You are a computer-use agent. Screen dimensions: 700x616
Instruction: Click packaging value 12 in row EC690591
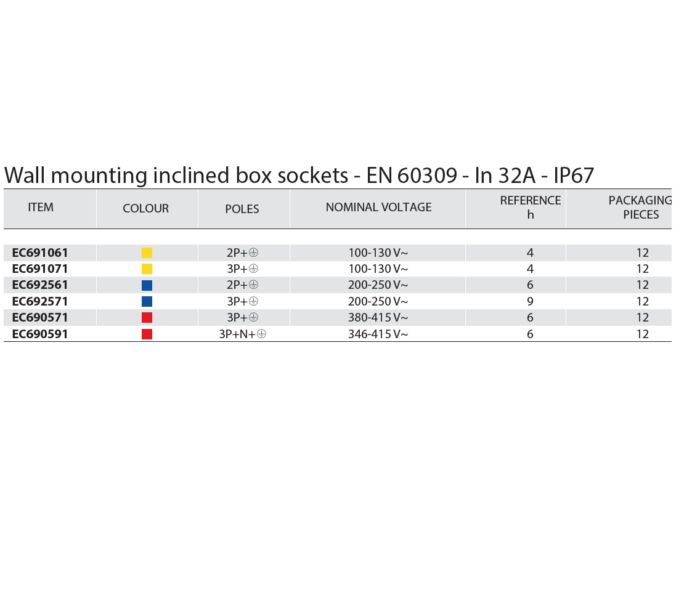(x=643, y=334)
